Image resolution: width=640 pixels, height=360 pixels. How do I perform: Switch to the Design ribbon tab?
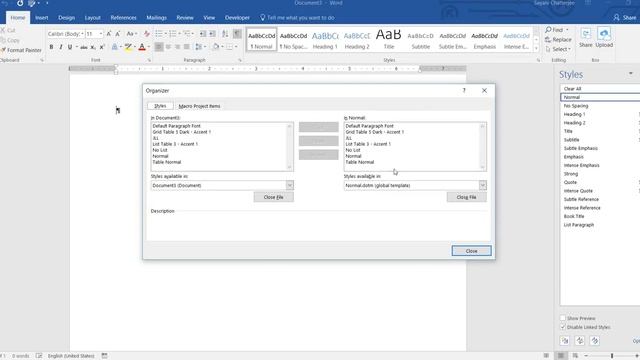pos(67,18)
